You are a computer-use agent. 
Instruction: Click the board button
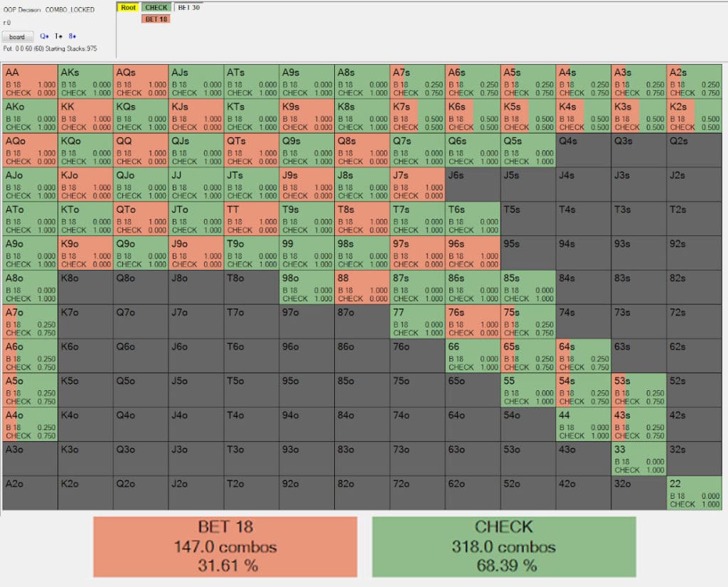click(17, 36)
